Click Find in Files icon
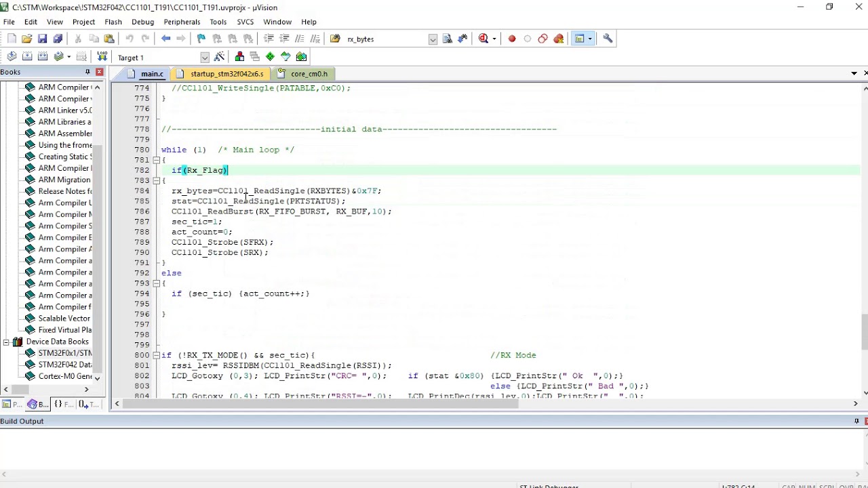 point(335,39)
